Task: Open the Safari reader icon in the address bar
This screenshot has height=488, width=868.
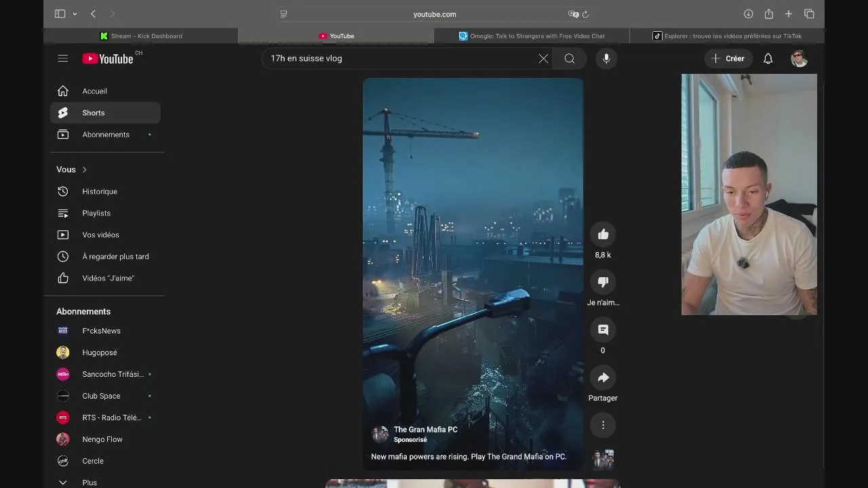Action: (283, 14)
